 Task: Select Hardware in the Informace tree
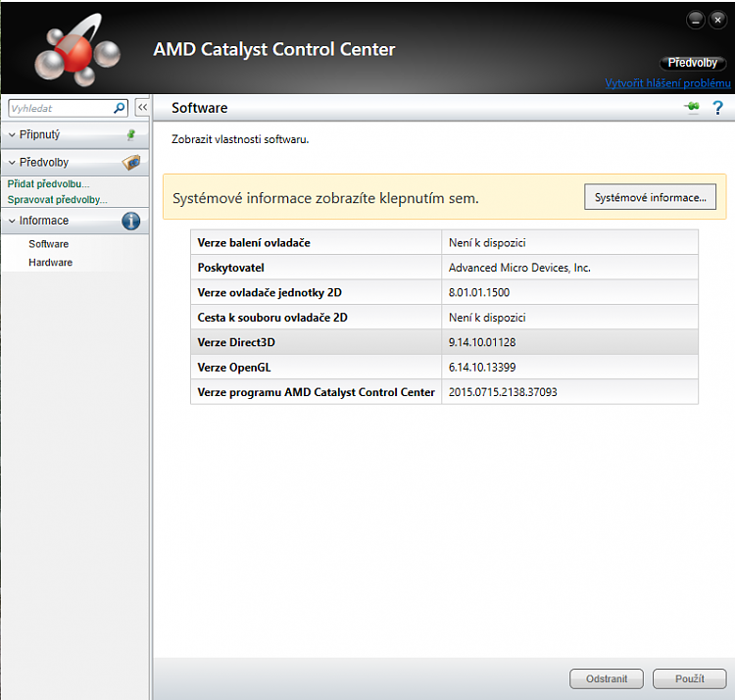(x=51, y=262)
